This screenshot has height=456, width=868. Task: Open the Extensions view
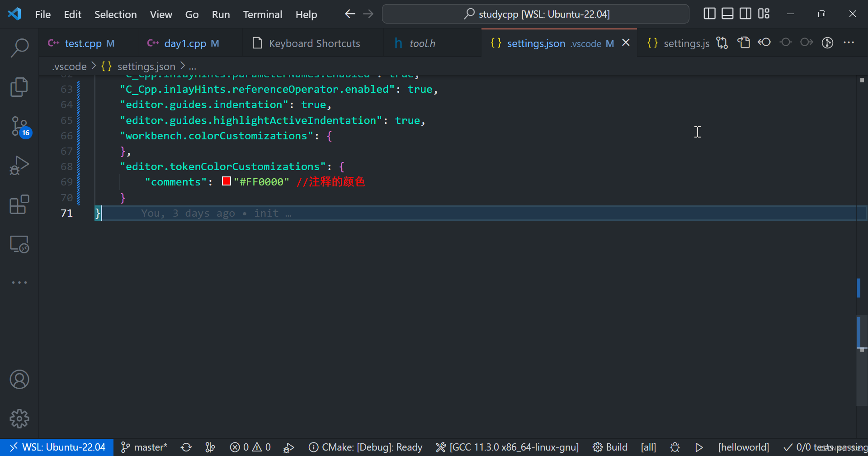19,204
